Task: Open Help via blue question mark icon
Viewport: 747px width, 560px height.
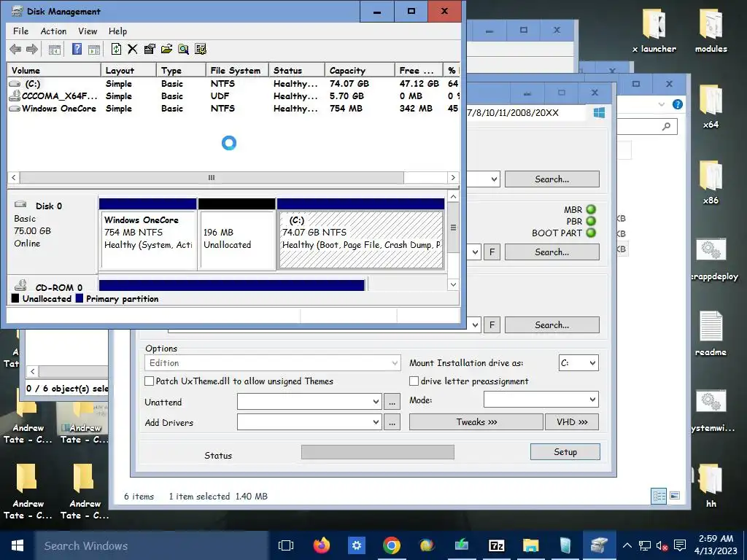Action: [x=77, y=49]
